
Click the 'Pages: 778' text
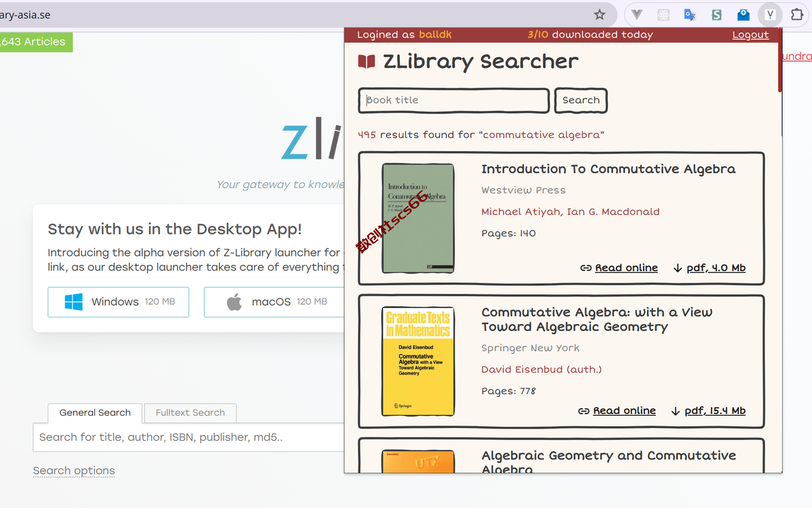tap(509, 391)
